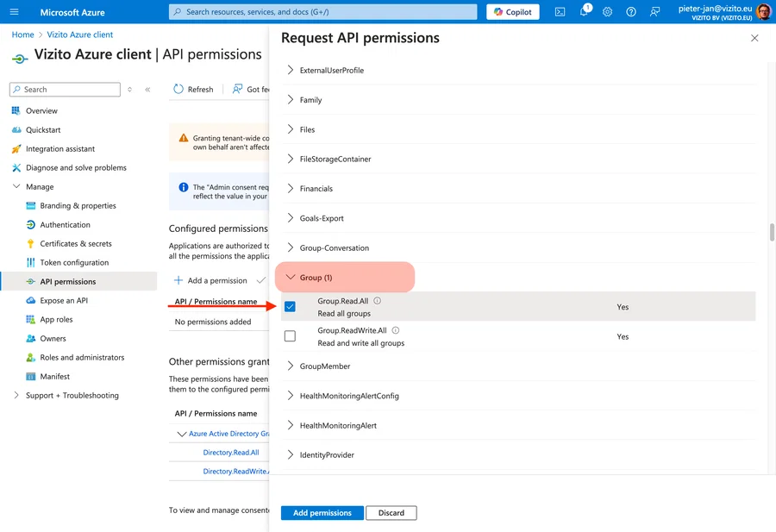776x532 pixels.
Task: Click the Add permissions button
Action: pos(322,512)
